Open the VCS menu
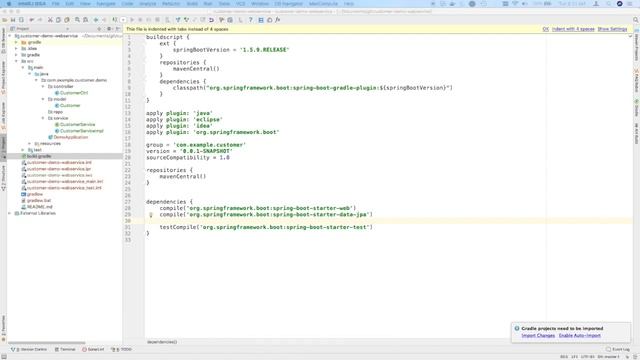Viewport: 640px width, 360px height. tap(240, 4)
